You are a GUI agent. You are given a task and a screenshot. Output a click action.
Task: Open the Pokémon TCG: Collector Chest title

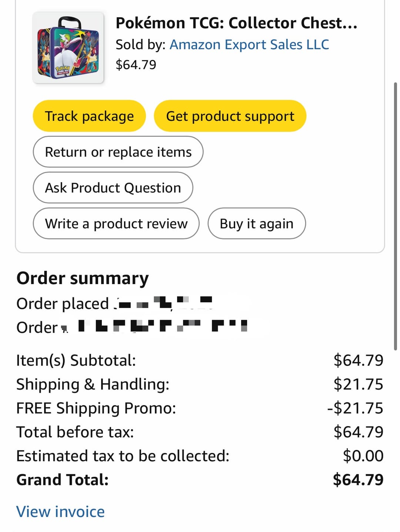[x=236, y=23]
